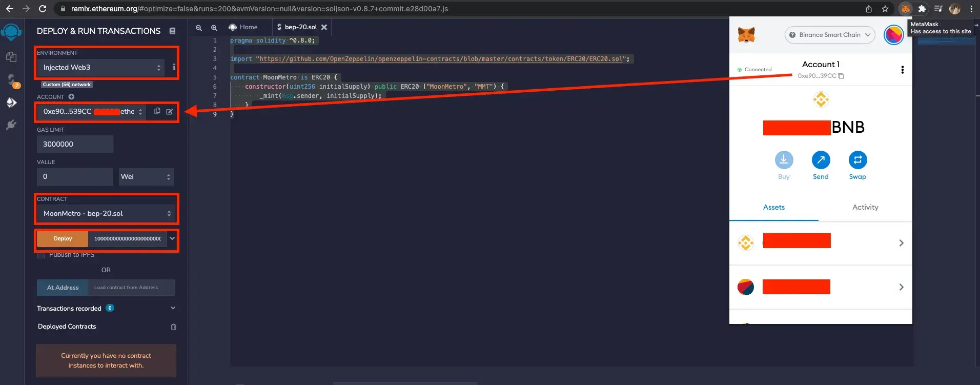Click the MetaMask fox logo in popup

pos(746,35)
